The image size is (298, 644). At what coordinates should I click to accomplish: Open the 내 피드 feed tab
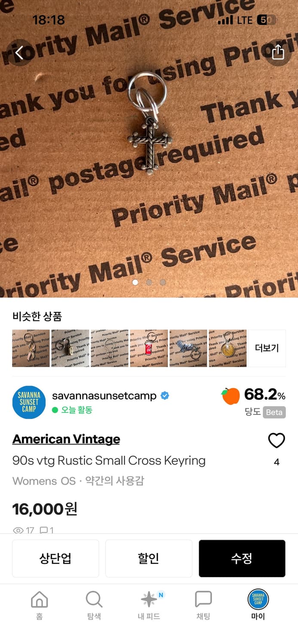[149, 605]
